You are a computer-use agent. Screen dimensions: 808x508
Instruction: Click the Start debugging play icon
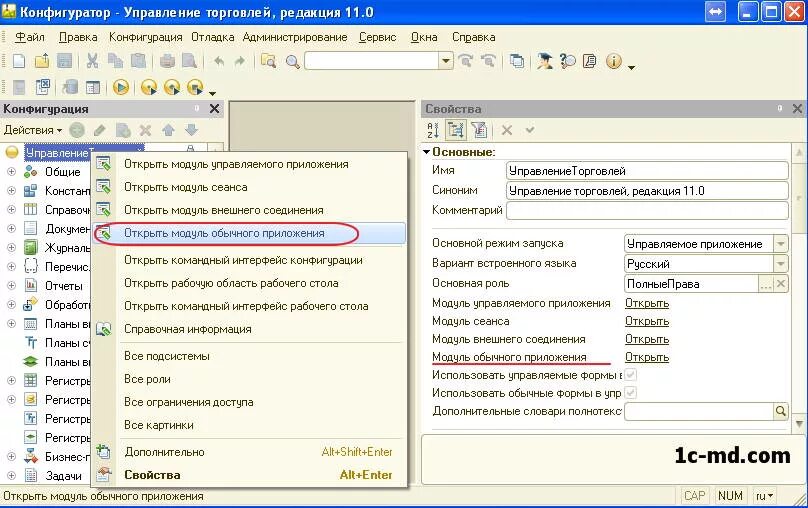tap(121, 88)
